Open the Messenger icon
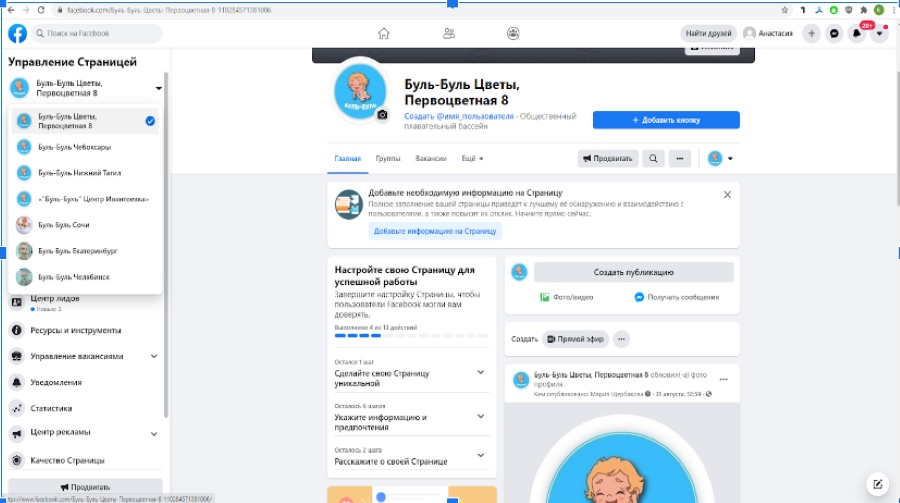Image resolution: width=900 pixels, height=503 pixels. pyautogui.click(x=834, y=33)
